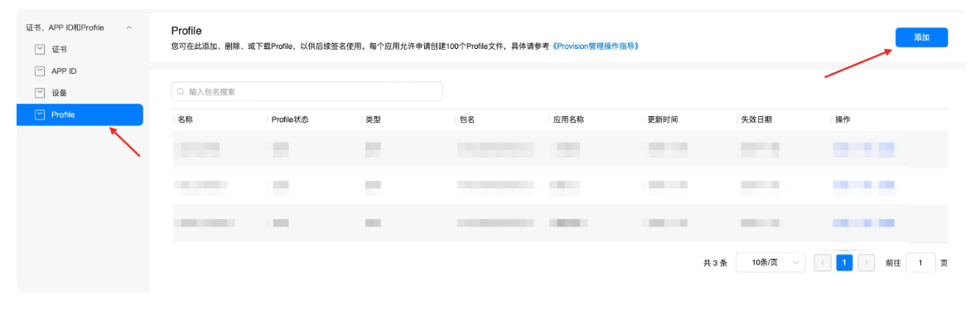Click the magnifier search icon
Viewport: 980px width, 321px height.
click(181, 92)
